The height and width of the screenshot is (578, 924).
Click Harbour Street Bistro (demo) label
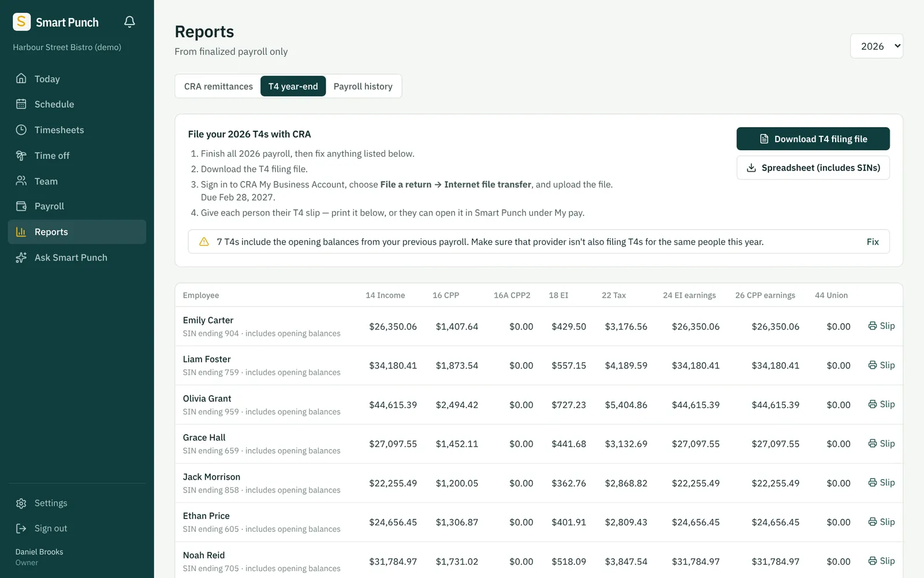click(67, 47)
